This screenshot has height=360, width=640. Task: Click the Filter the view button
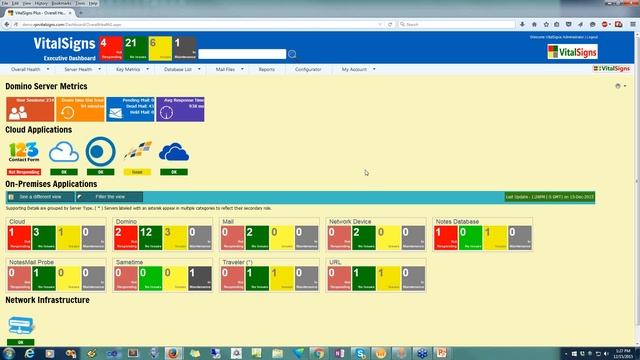pos(109,197)
